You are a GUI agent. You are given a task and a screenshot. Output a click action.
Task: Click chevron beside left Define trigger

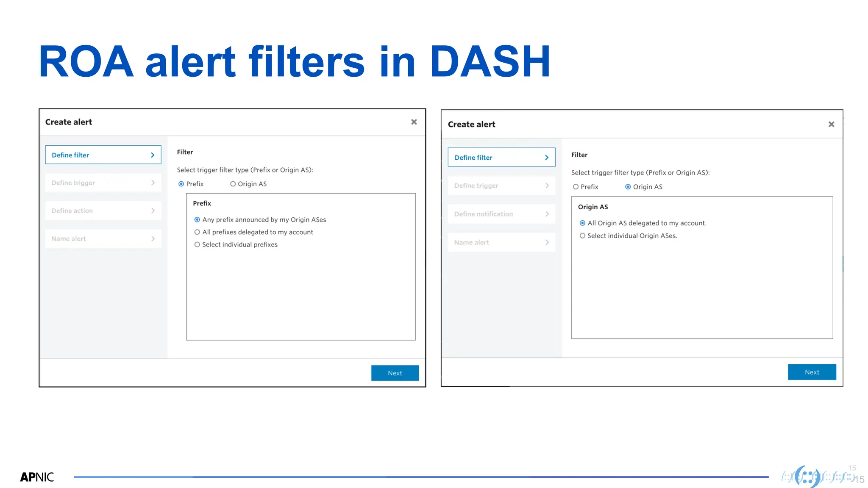tap(153, 183)
